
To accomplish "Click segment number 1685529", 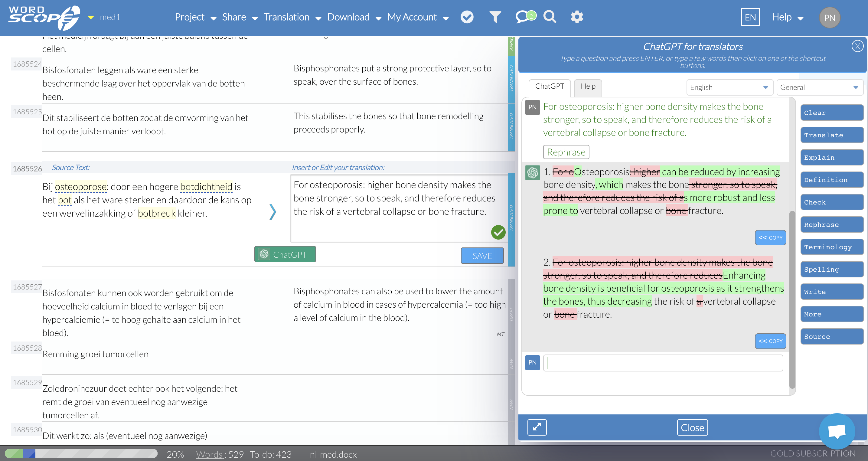I will point(27,382).
